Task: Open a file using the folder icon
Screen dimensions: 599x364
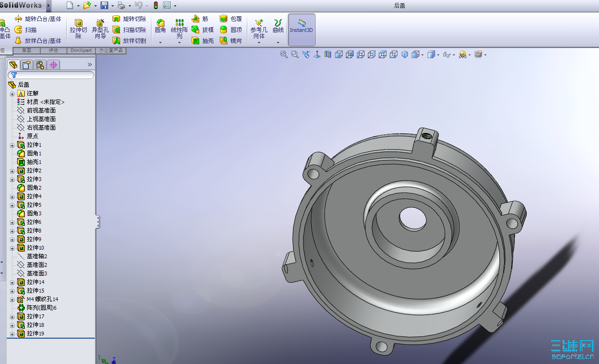Action: (86, 5)
